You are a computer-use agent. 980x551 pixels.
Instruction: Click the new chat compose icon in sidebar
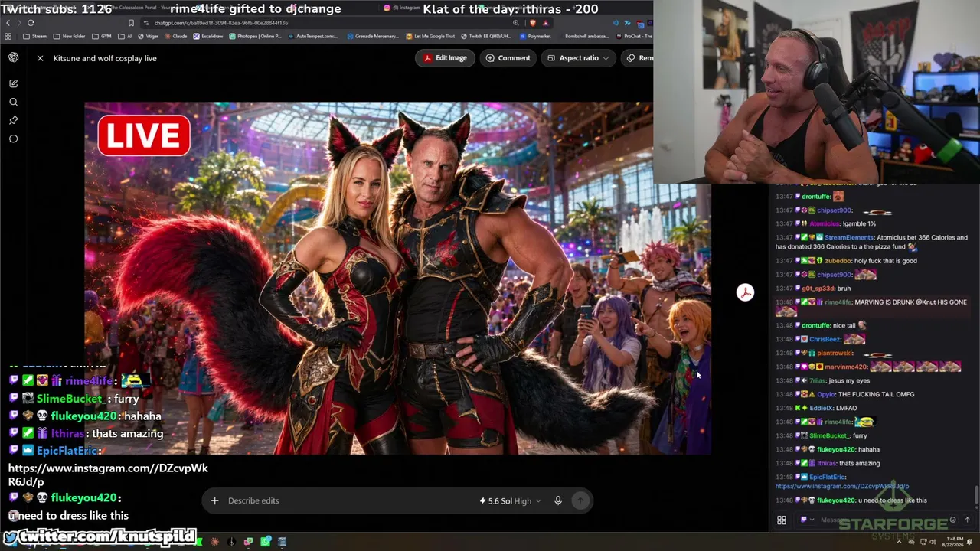click(14, 83)
